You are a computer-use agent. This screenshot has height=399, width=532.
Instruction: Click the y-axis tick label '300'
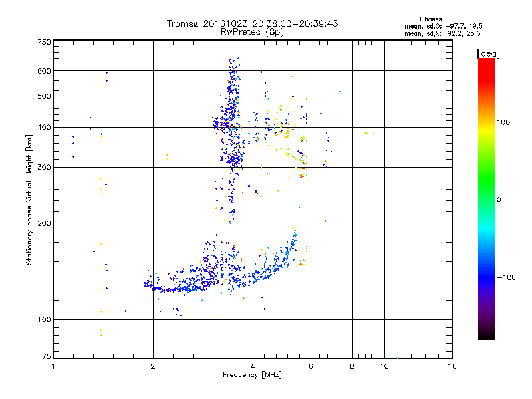(x=44, y=168)
